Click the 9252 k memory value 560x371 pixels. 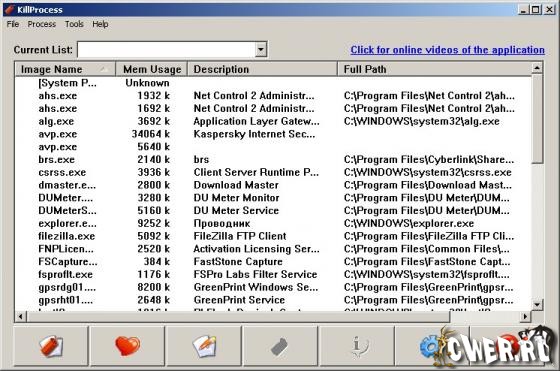tap(154, 224)
